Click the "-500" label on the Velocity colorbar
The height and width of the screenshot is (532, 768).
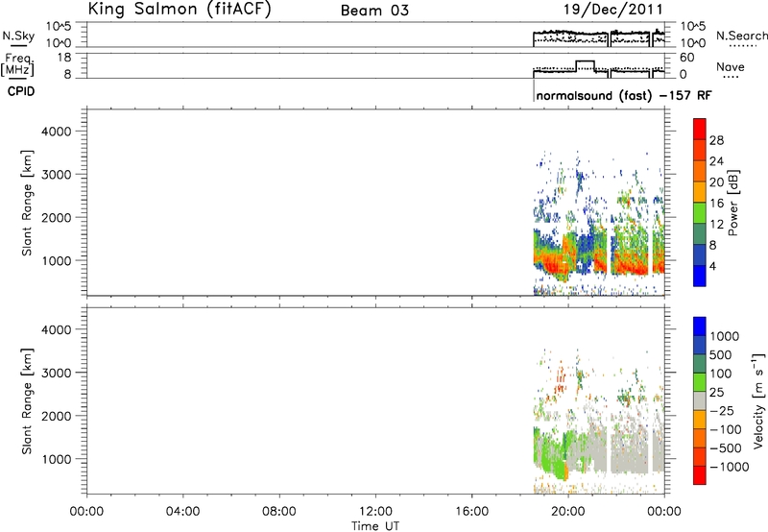point(726,447)
